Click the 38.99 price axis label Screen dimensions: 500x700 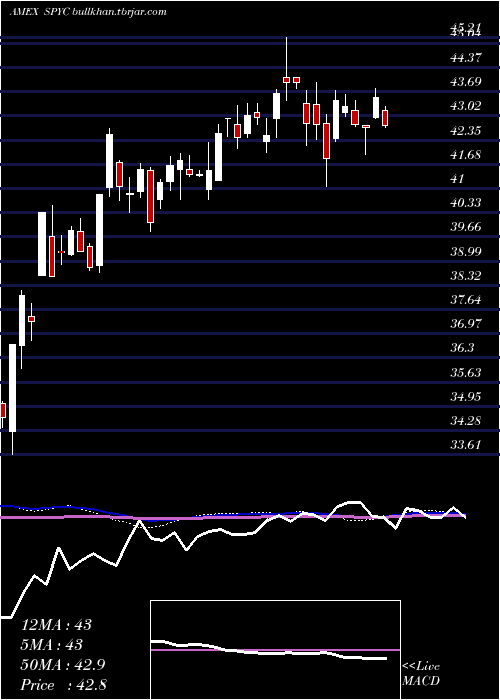click(466, 251)
